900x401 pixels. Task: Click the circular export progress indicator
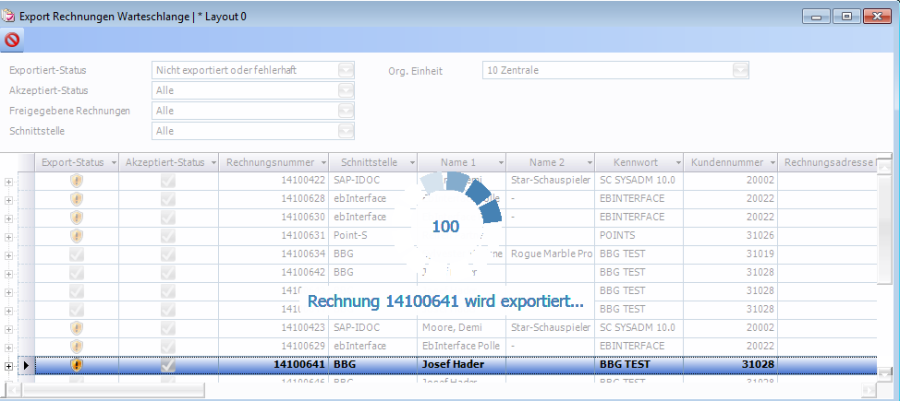coord(445,226)
